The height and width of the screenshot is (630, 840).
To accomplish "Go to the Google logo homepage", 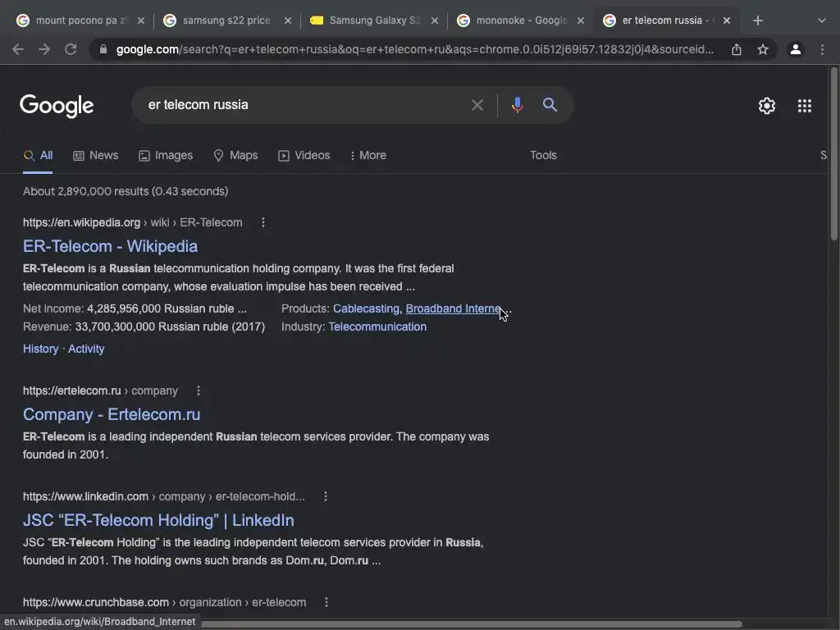I will pos(57,106).
